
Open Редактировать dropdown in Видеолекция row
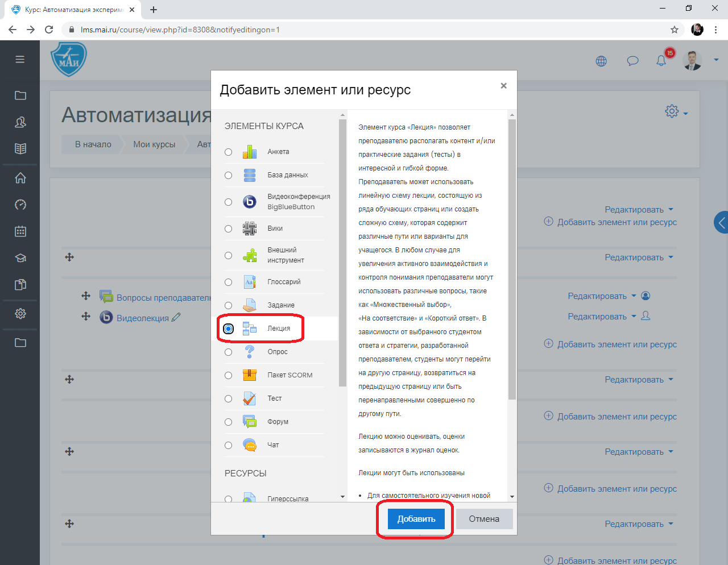point(602,317)
